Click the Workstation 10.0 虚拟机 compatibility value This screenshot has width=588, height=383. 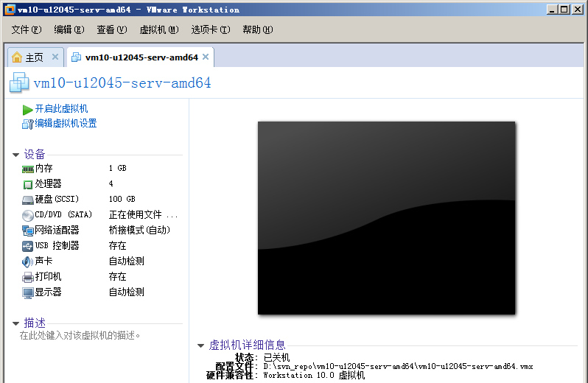point(314,375)
